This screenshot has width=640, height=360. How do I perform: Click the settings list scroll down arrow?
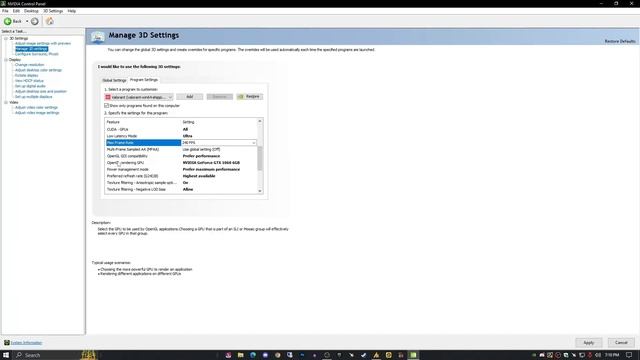260,191
